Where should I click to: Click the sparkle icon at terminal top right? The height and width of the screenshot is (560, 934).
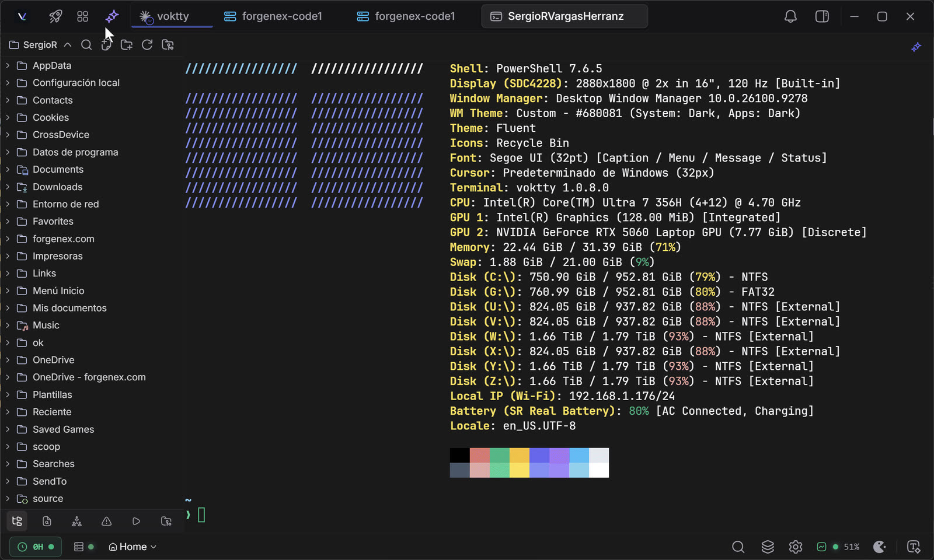pyautogui.click(x=916, y=47)
